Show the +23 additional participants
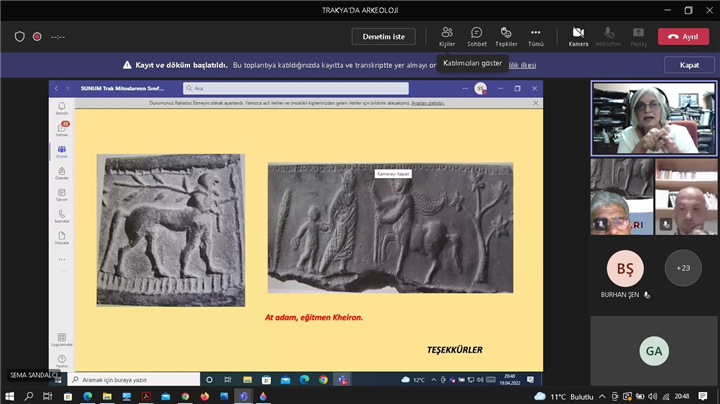720x404 pixels. pyautogui.click(x=683, y=268)
